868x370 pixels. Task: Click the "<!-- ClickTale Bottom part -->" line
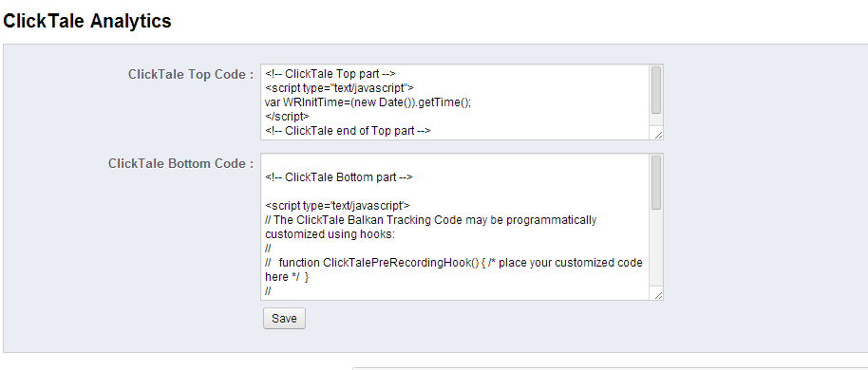(x=339, y=177)
